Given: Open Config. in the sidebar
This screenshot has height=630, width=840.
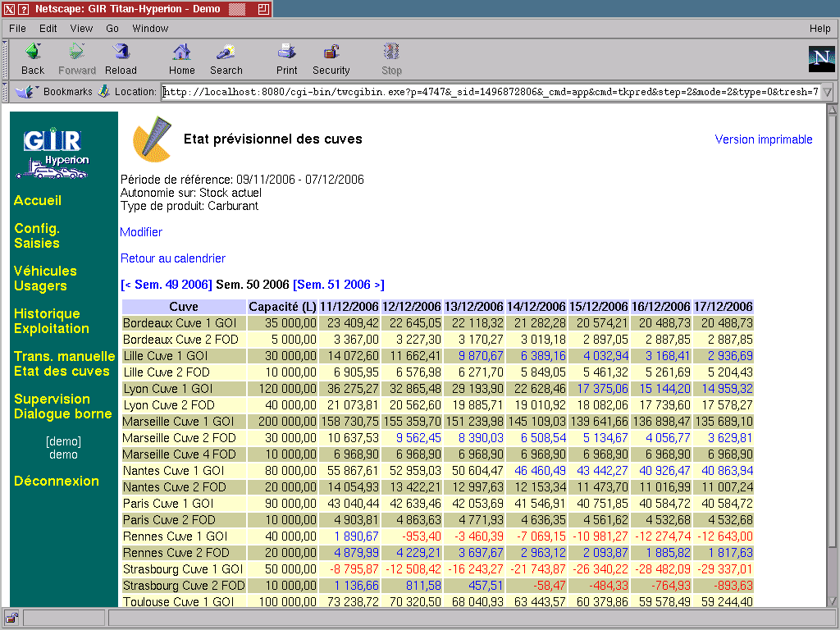Looking at the screenshot, I should tap(36, 228).
